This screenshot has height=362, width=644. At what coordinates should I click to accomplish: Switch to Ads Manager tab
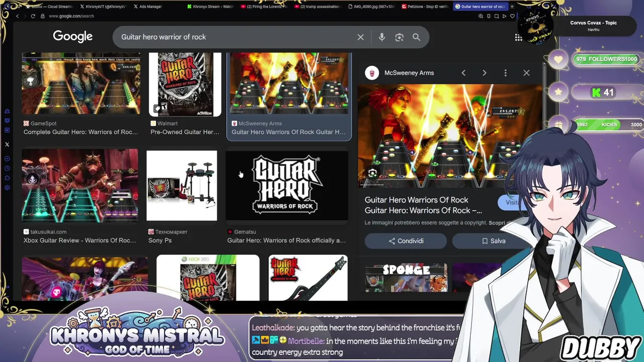147,7
